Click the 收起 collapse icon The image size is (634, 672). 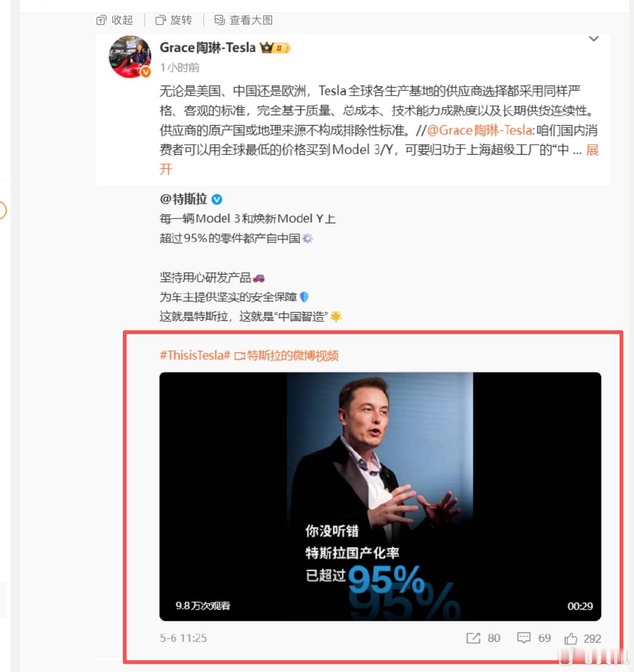(x=101, y=20)
